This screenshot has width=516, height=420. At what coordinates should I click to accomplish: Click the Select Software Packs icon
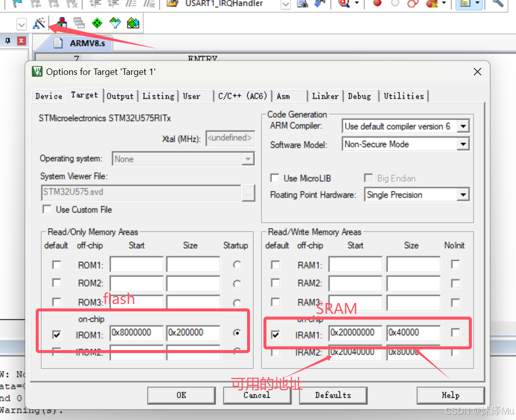point(115,23)
